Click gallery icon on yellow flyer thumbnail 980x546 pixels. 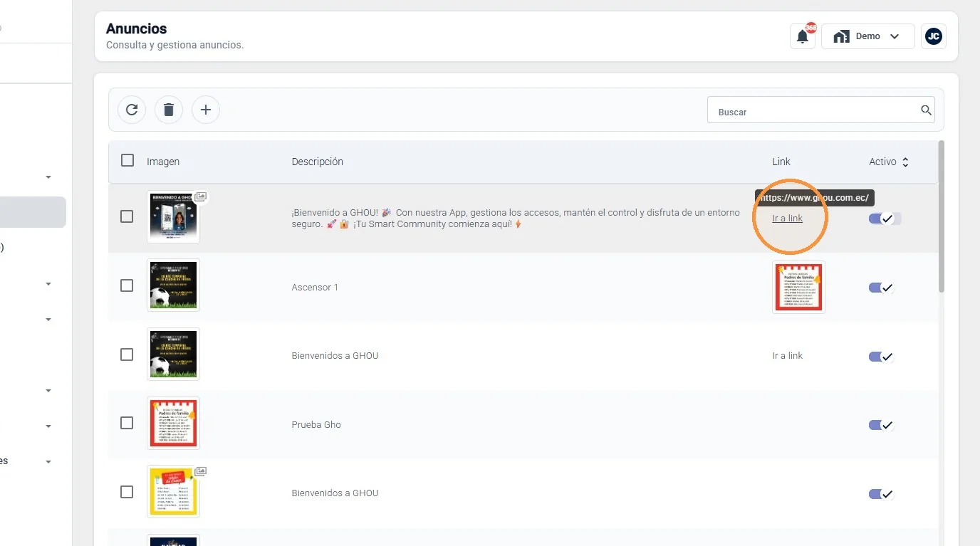(x=201, y=471)
